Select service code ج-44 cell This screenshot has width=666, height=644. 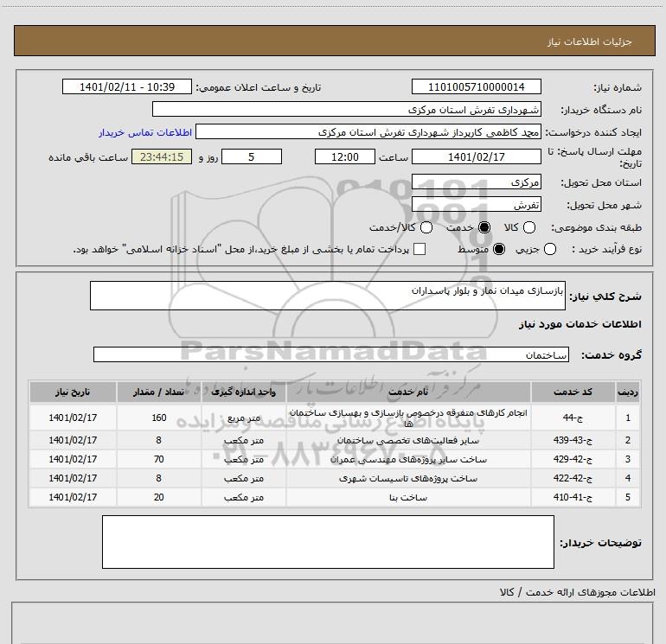pyautogui.click(x=573, y=418)
